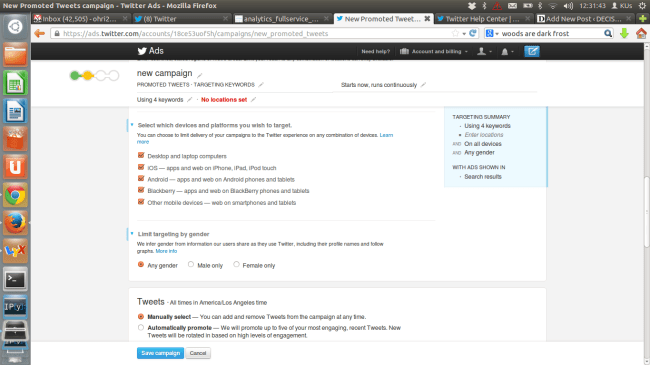Switch to the Twitter Help Center tab
This screenshot has width=650, height=365.
[x=484, y=19]
